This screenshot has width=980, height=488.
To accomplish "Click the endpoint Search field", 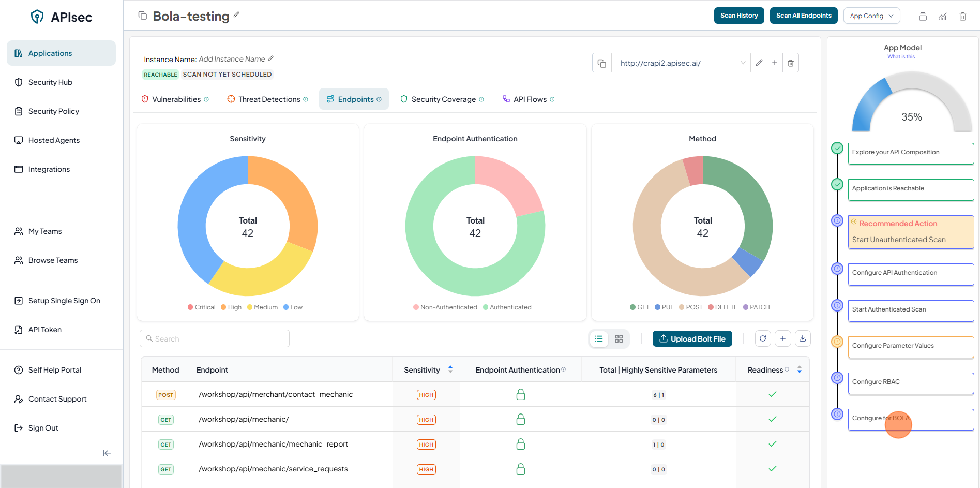I will coord(215,339).
